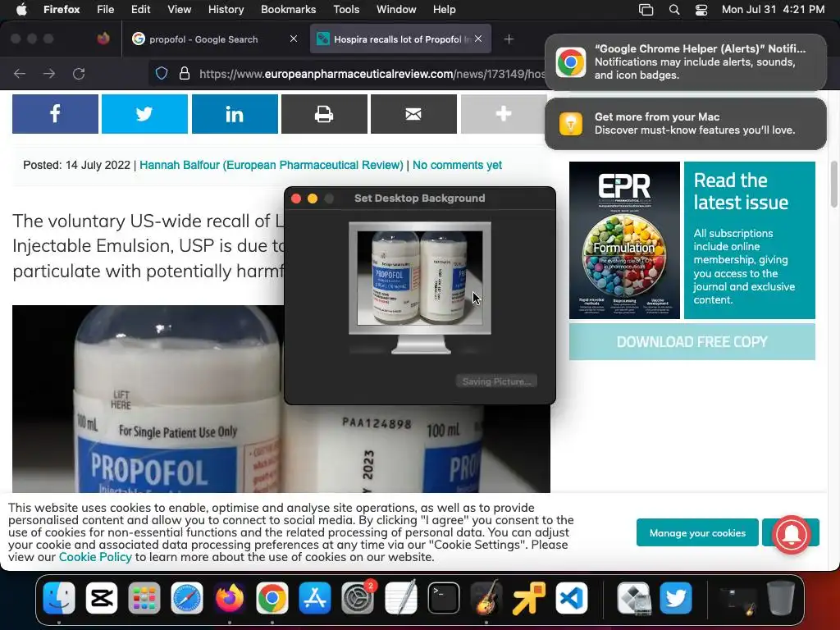Open tracking protection shield icon
The height and width of the screenshot is (630, 840).
[x=162, y=73]
